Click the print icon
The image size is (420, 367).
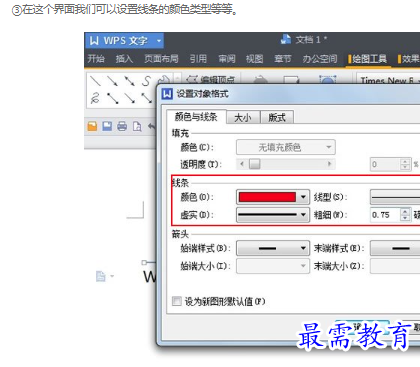click(x=122, y=126)
